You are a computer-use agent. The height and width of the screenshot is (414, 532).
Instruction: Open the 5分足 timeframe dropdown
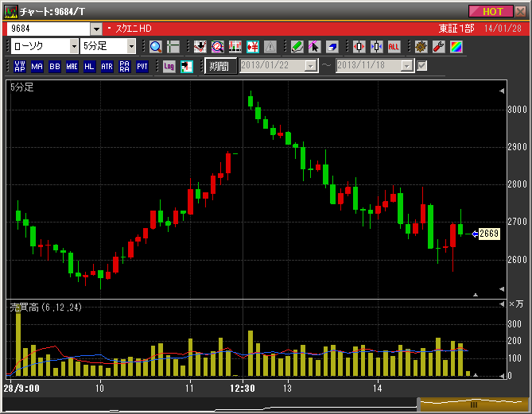tap(131, 47)
